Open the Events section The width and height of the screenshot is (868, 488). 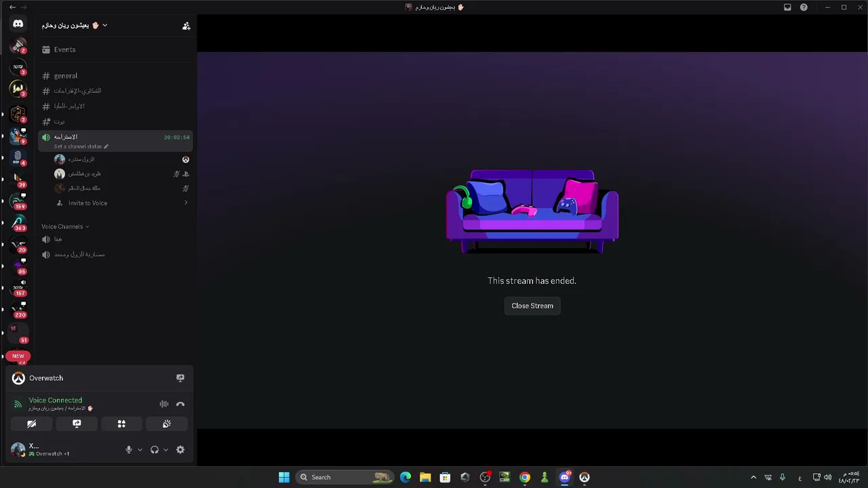(x=115, y=49)
